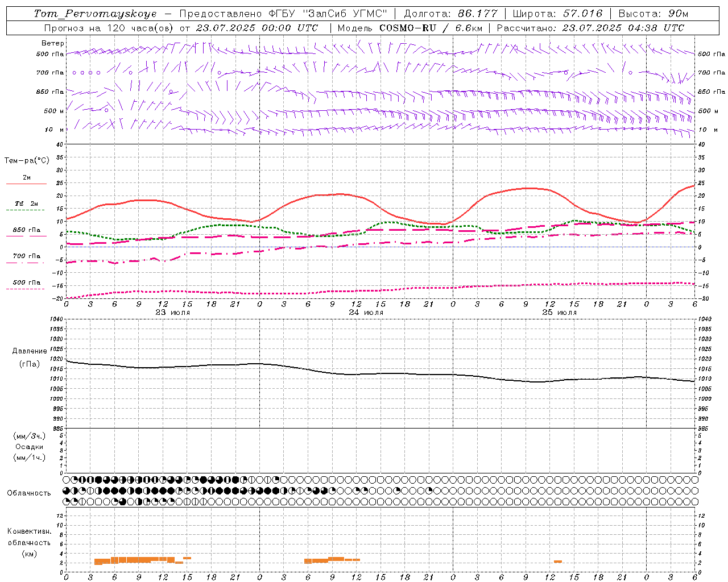Click the 850 гПа temperature legend entry
728x582 pixels.
point(27,230)
